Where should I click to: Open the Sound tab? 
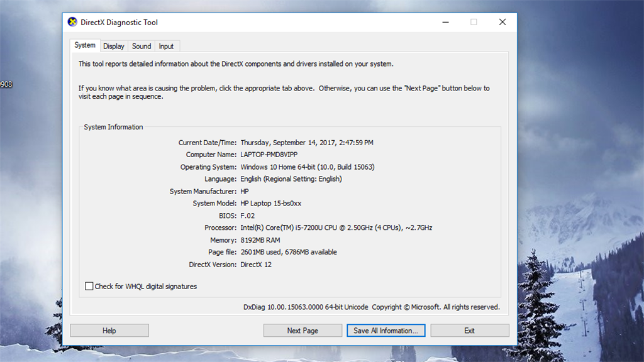pos(142,46)
